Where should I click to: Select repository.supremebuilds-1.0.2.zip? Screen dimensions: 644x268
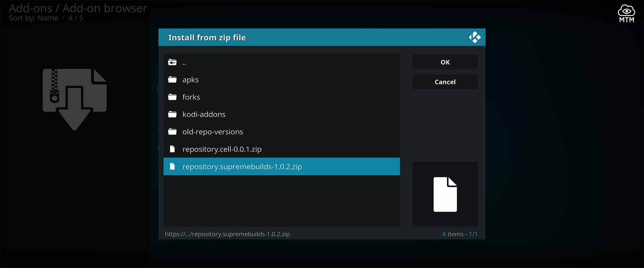[282, 166]
